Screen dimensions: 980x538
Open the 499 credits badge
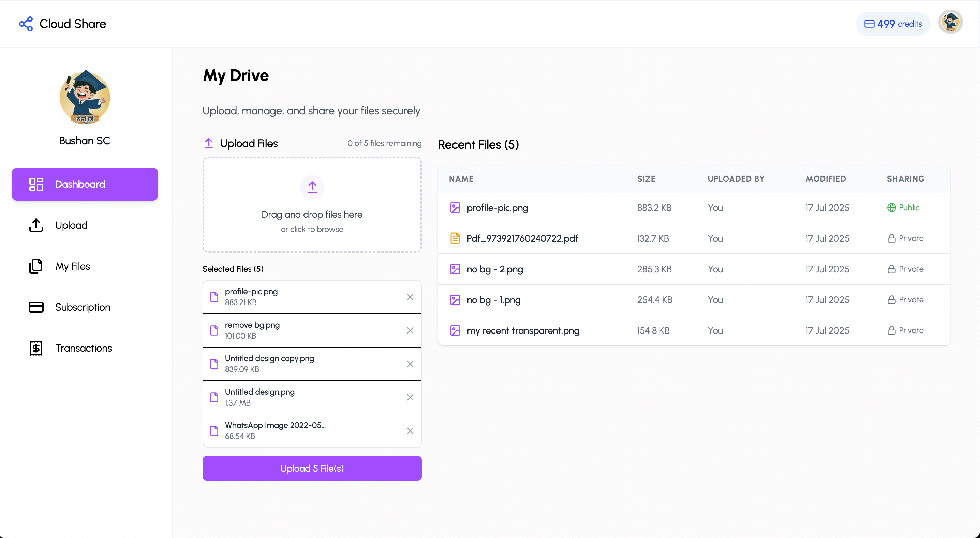pos(892,24)
